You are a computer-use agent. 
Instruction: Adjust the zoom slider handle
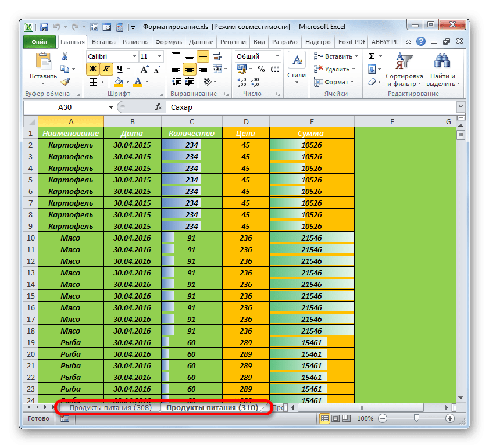[x=416, y=418]
